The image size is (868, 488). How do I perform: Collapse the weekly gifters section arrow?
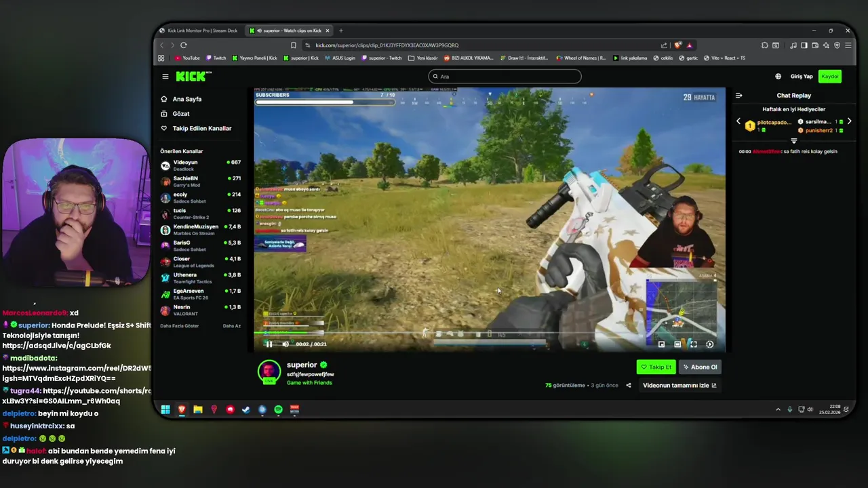pos(794,141)
